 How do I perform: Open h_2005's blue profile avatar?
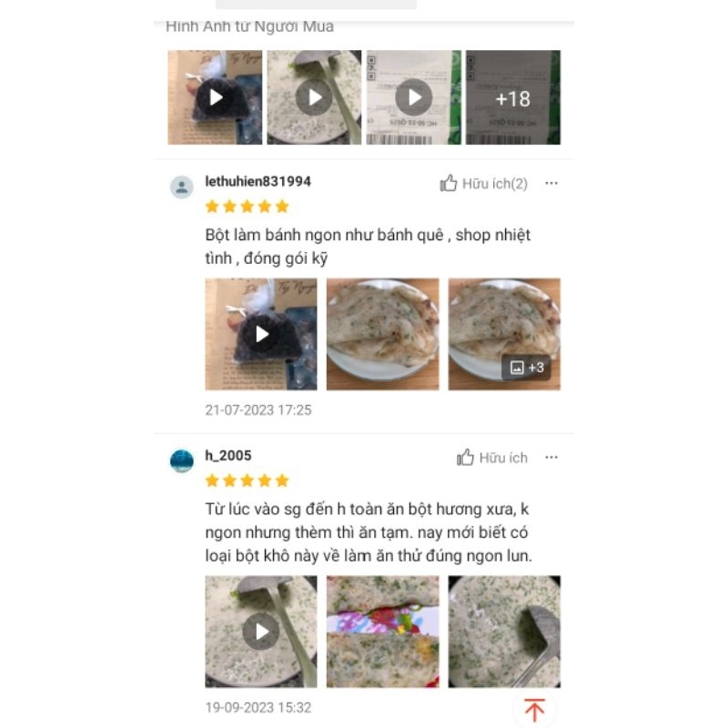[x=181, y=461]
